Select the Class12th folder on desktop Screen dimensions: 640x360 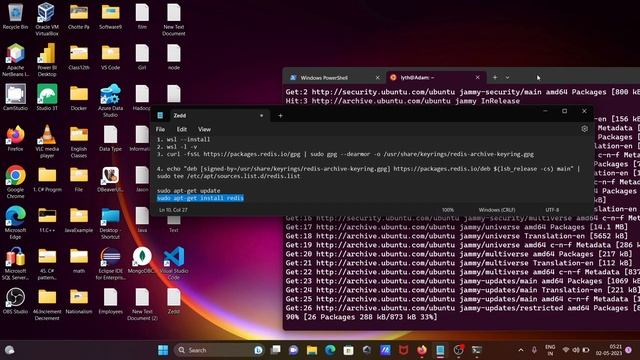pos(79,57)
